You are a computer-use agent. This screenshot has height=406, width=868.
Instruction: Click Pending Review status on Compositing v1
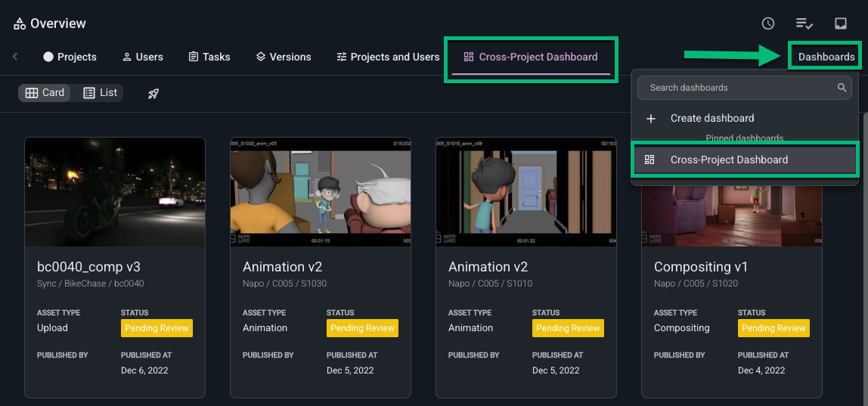[x=774, y=328]
